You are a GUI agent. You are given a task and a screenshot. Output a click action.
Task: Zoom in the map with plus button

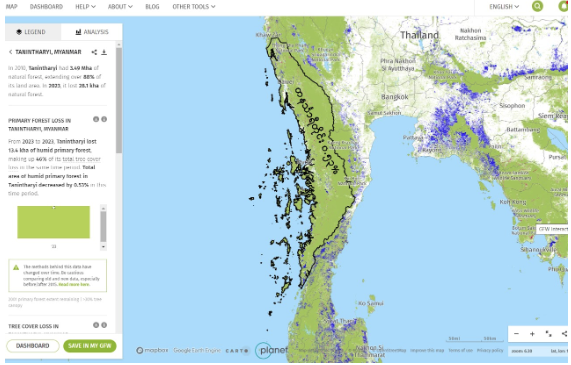pyautogui.click(x=532, y=334)
